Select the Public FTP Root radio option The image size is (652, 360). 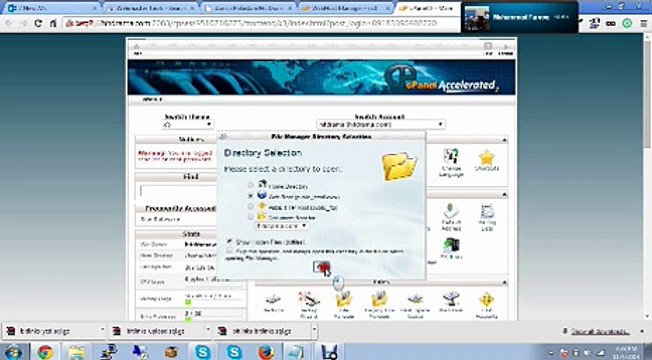click(250, 206)
